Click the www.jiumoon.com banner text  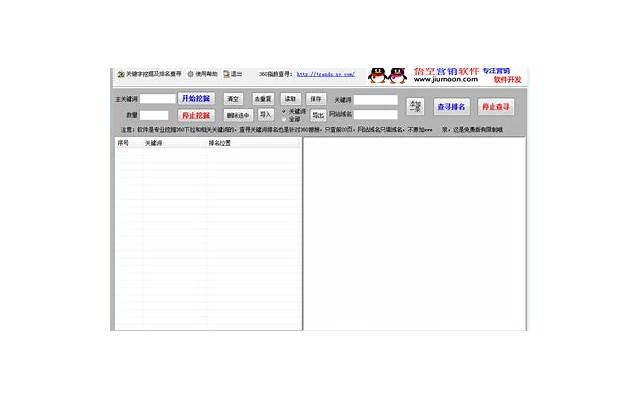(x=446, y=80)
